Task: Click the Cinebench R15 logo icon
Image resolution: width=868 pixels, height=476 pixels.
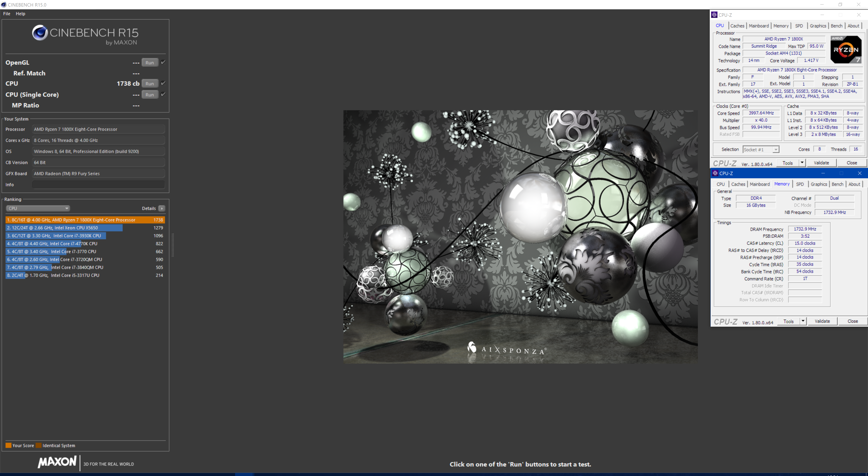Action: pos(40,33)
